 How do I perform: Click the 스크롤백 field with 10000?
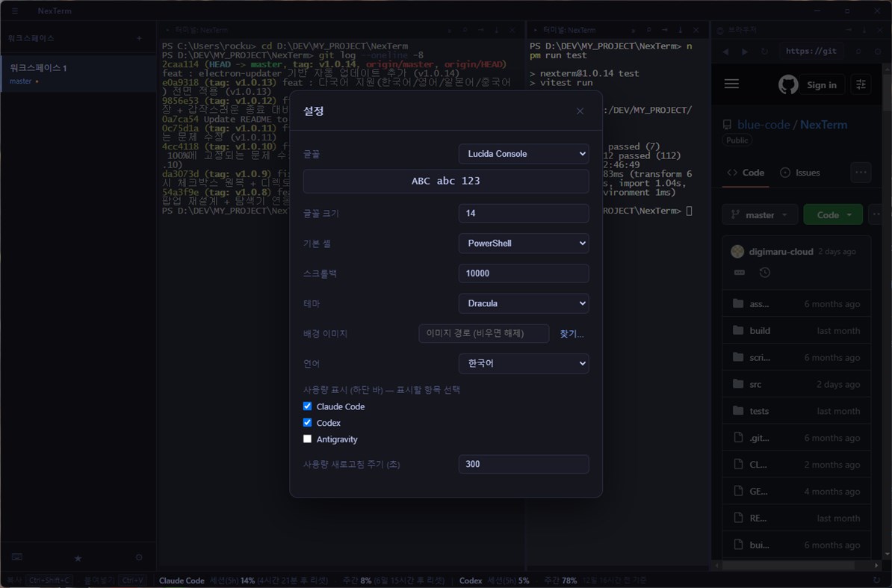pos(524,273)
